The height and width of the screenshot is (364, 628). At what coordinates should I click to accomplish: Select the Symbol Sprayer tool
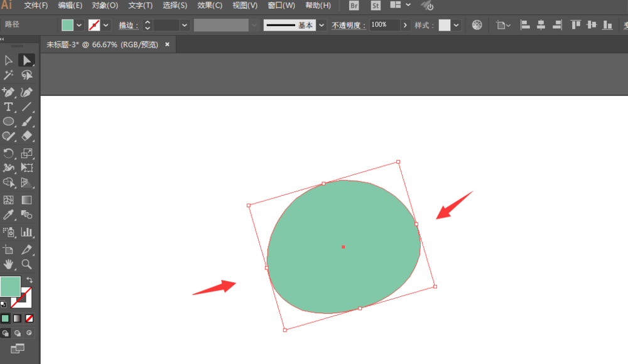point(8,232)
